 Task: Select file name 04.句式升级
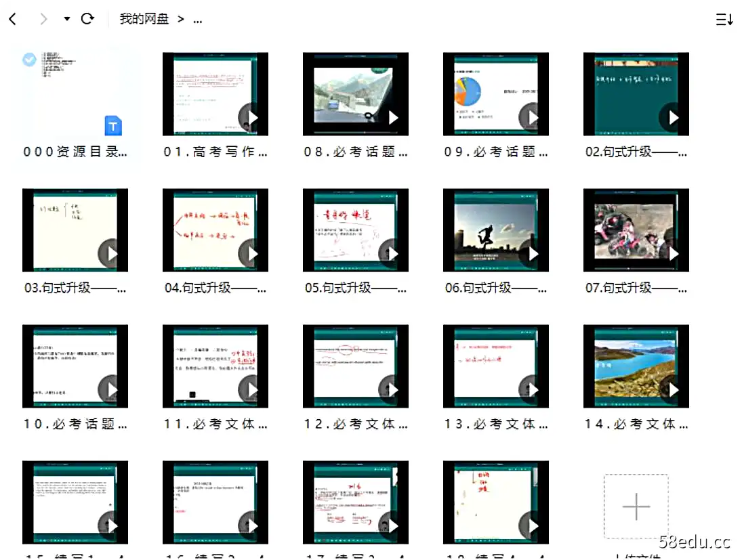tap(215, 288)
